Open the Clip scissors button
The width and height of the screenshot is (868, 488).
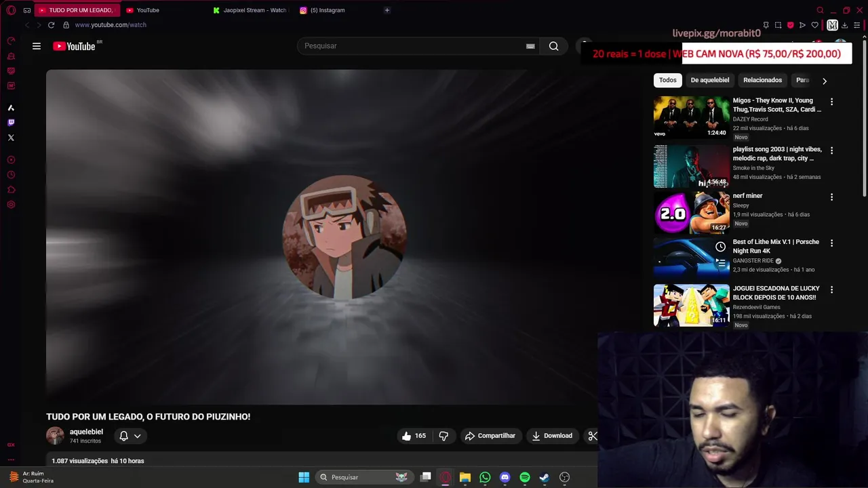click(x=592, y=436)
